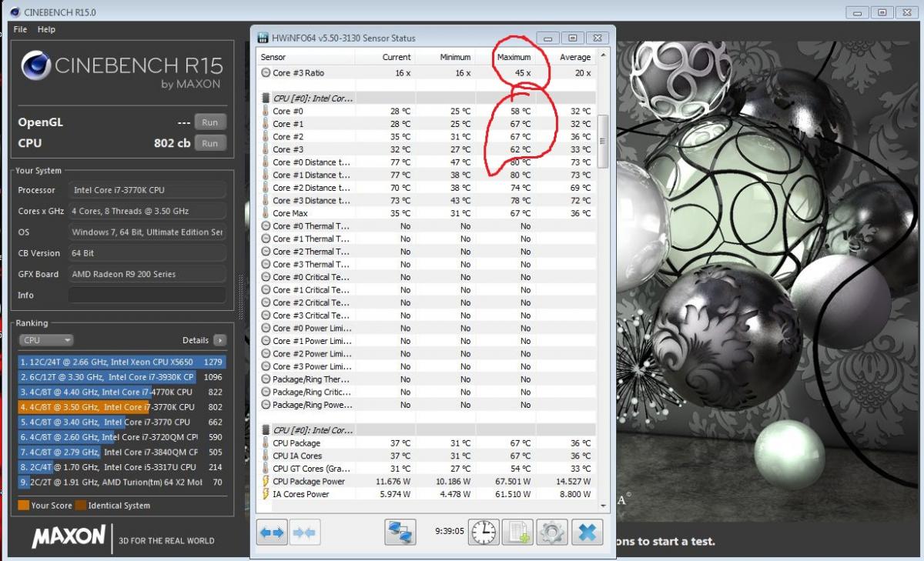Click the Info input field

coord(147,295)
